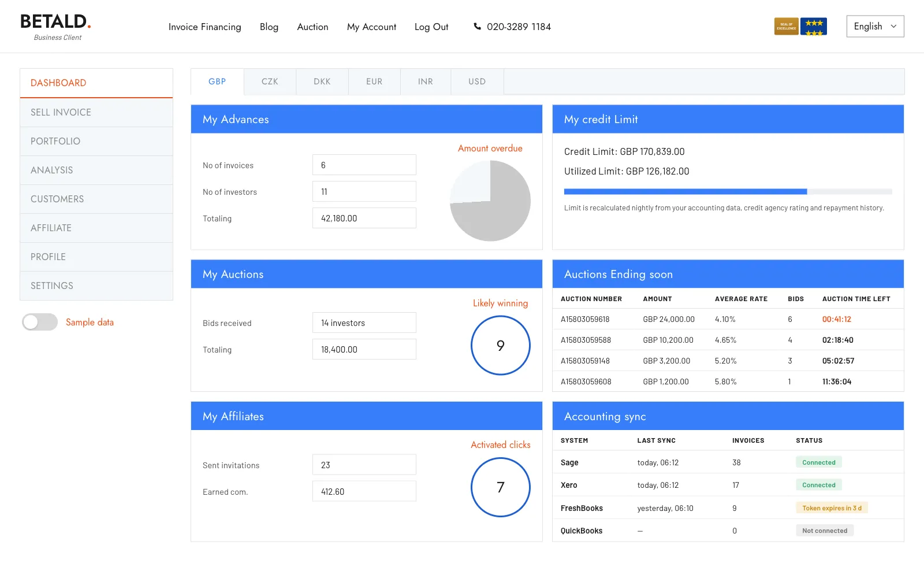
Task: Click the Utilized Limit GBP 126,182.00 text
Action: click(627, 171)
